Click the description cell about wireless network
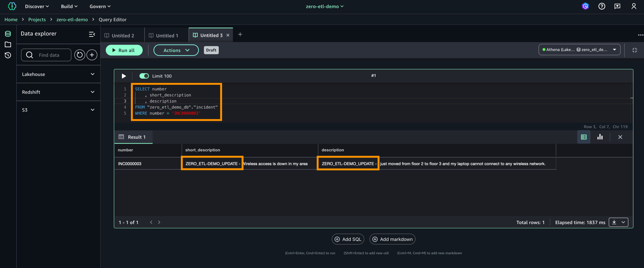644x268 pixels. point(437,164)
